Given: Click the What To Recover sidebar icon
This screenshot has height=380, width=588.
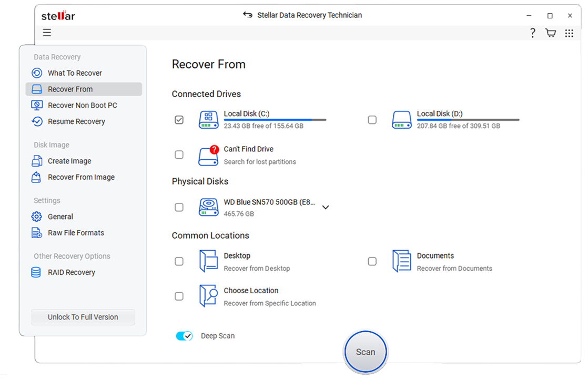Looking at the screenshot, I should point(37,73).
